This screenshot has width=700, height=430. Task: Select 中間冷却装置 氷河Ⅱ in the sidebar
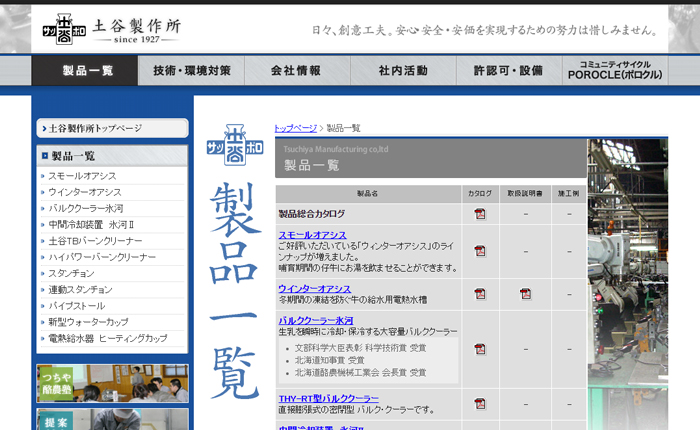[x=91, y=225]
